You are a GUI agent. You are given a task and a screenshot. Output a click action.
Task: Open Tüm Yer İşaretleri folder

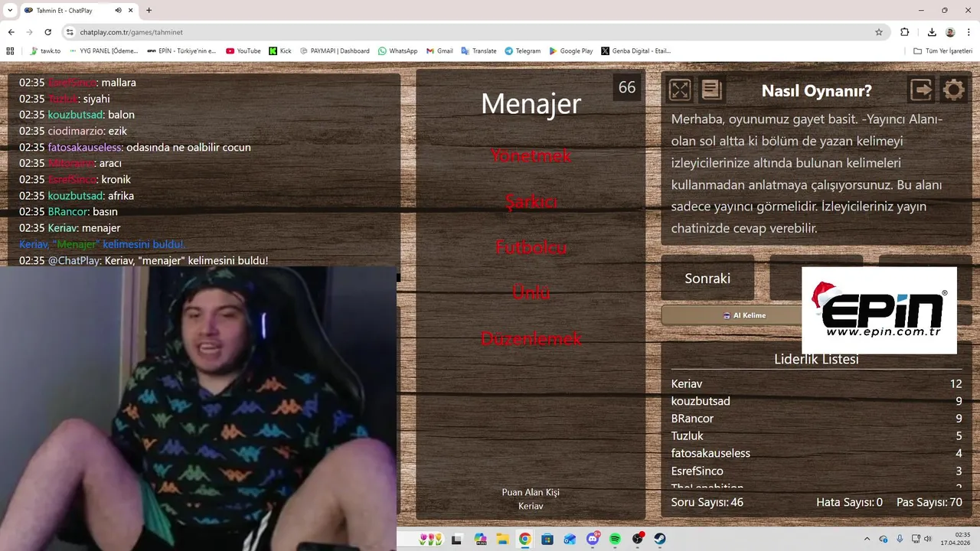tap(942, 51)
